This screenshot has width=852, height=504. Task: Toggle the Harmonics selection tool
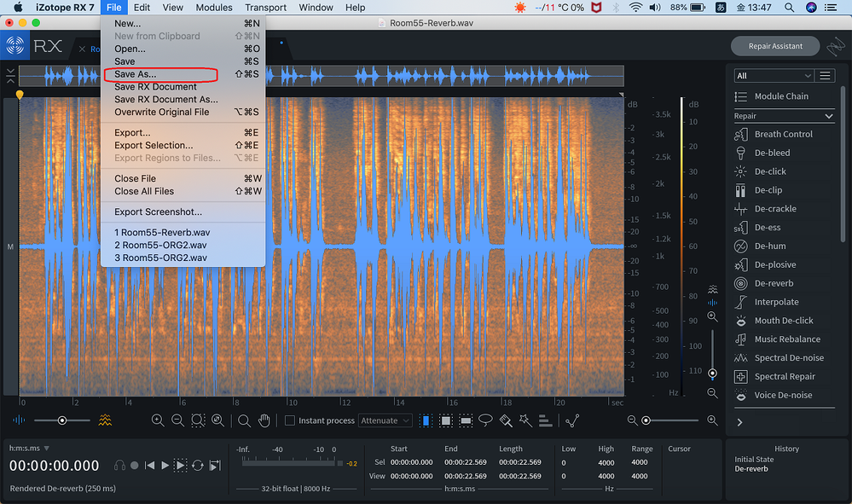coord(545,420)
